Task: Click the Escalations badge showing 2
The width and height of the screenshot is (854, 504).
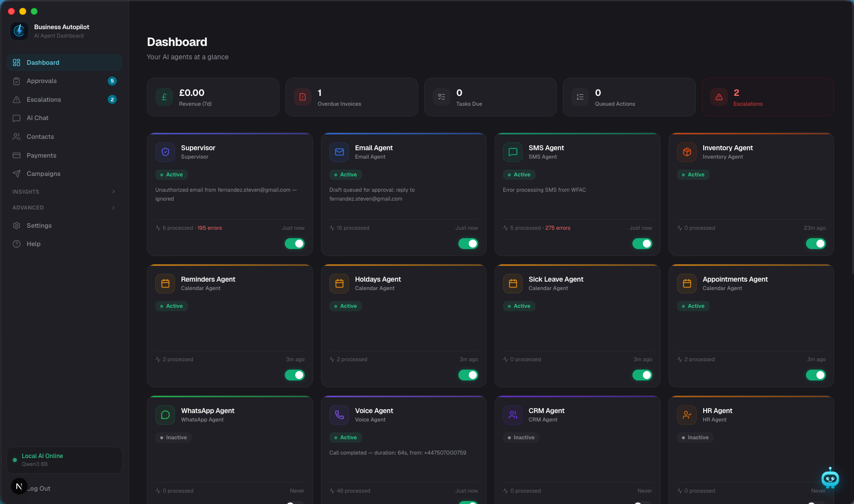Action: 112,100
